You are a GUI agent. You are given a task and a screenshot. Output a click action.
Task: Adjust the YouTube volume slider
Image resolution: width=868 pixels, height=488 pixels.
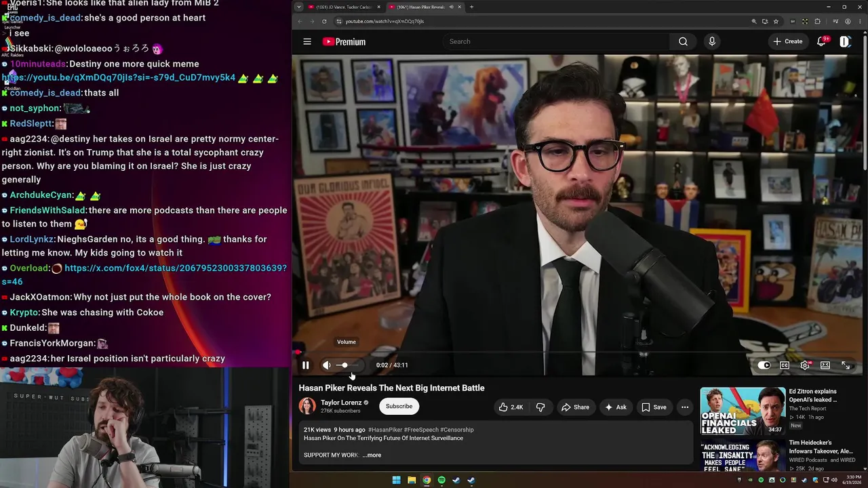[x=347, y=365]
